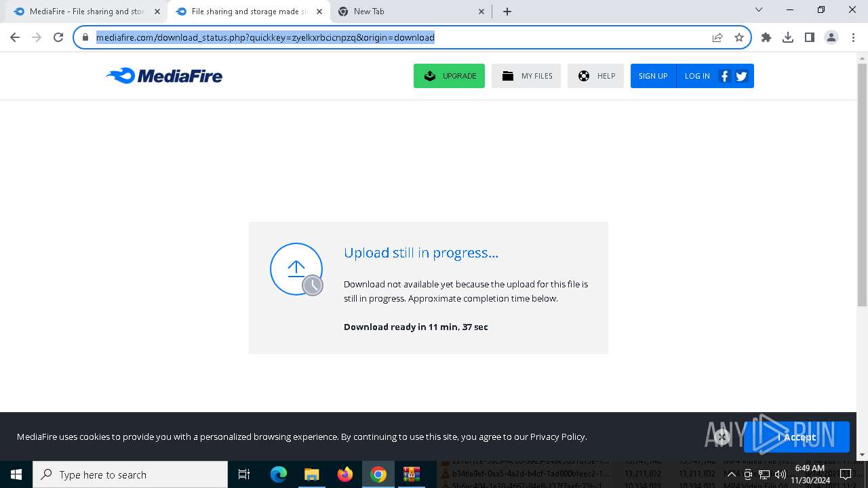
Task: Open WinRAR from taskbar
Action: coord(412,474)
